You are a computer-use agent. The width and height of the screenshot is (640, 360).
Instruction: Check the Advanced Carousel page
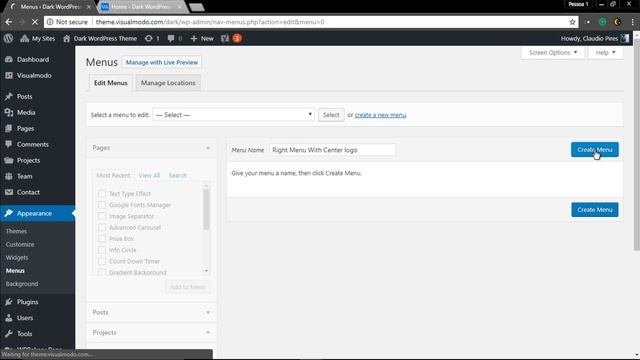point(102,227)
